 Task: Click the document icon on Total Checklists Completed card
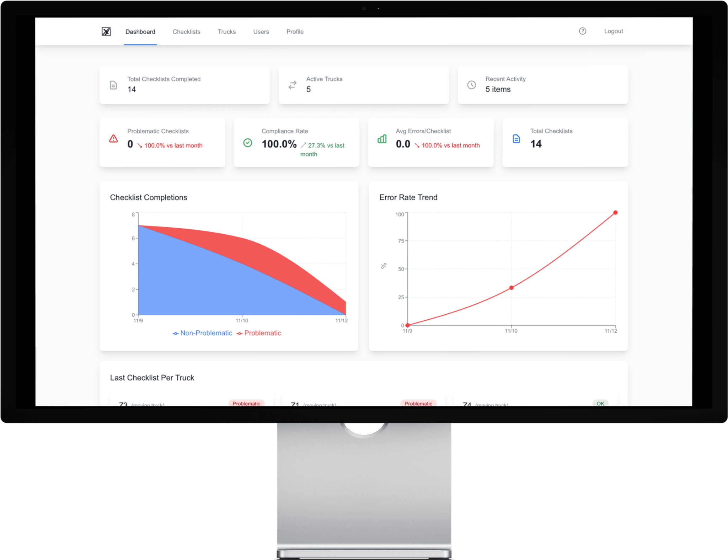point(113,85)
